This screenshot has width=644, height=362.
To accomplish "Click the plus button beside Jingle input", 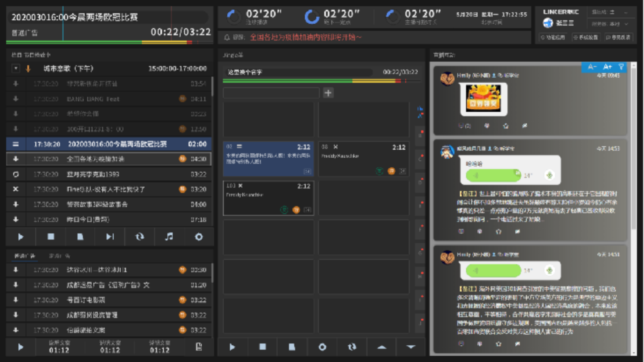I will (x=328, y=93).
